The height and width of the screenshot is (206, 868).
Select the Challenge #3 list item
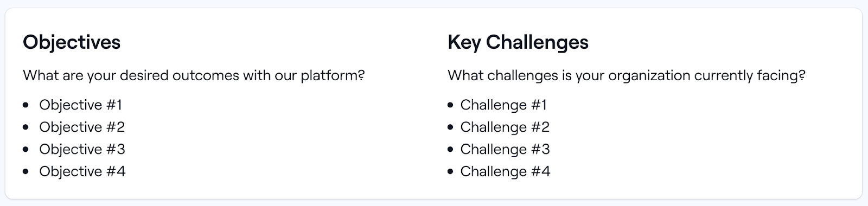pos(505,149)
